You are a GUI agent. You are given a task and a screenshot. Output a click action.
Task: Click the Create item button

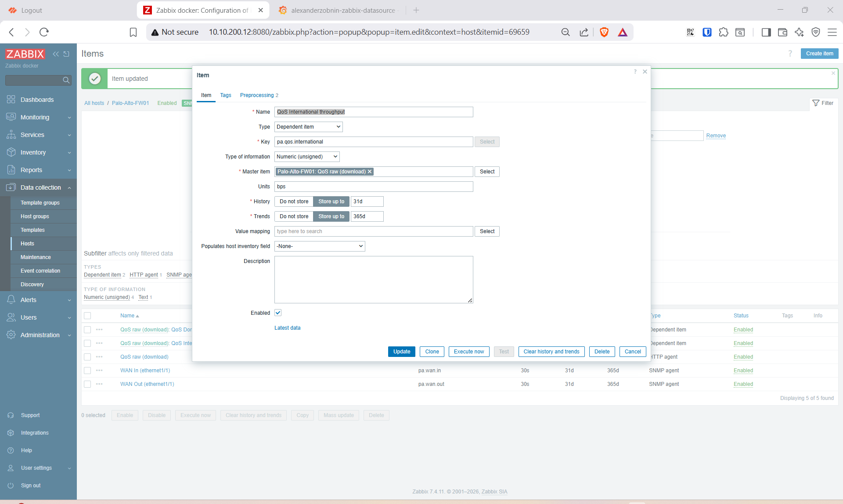pos(820,54)
